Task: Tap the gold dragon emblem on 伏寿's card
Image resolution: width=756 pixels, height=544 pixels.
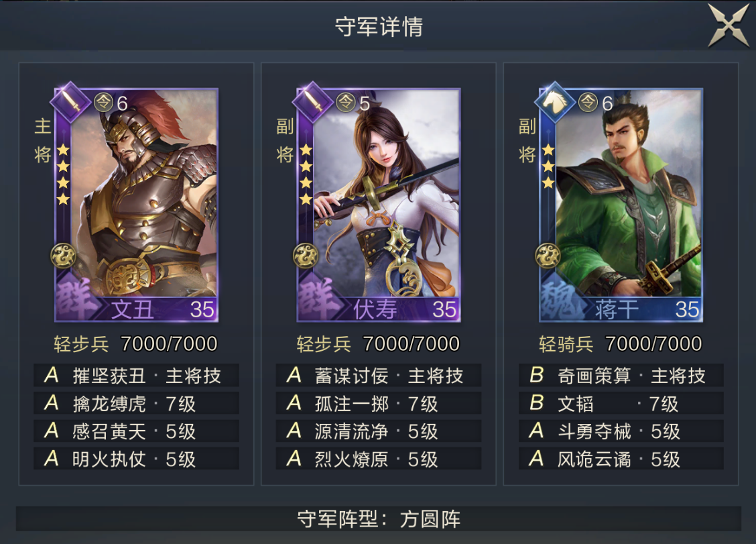Action: pyautogui.click(x=306, y=256)
